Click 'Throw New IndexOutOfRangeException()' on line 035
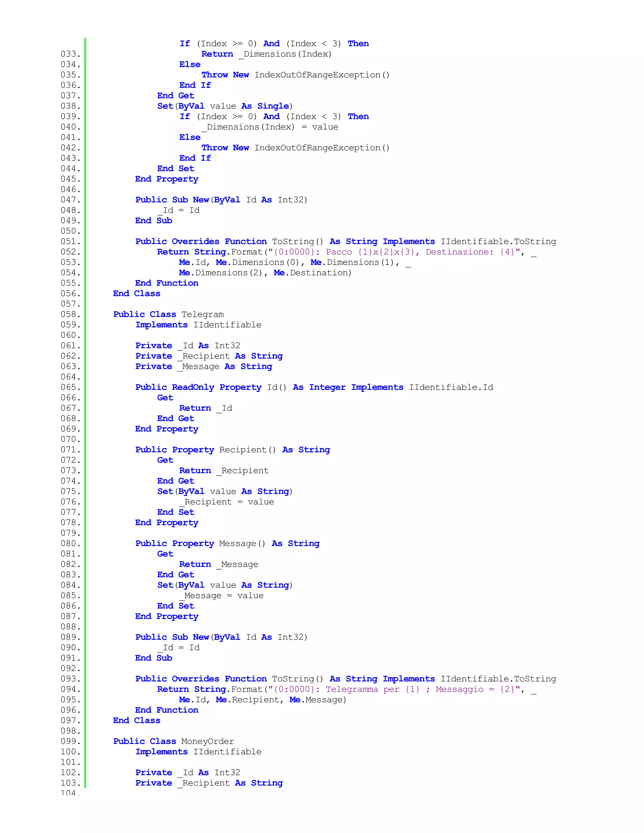Viewport: 644px width, 833px height. click(x=296, y=75)
